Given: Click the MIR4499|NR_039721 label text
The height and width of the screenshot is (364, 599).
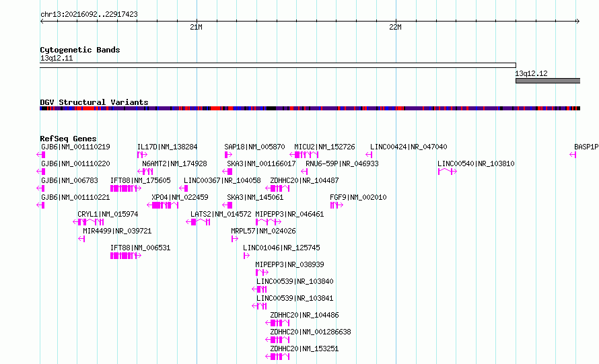Looking at the screenshot, I should pyautogui.click(x=117, y=231).
